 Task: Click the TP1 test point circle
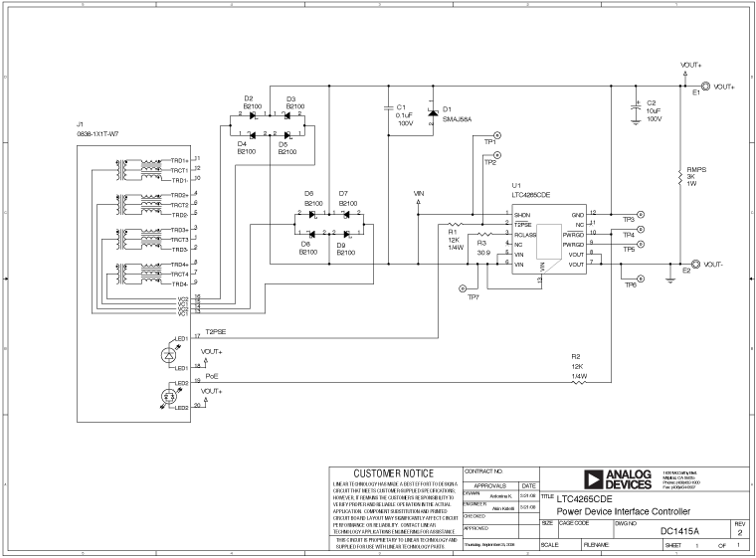(x=497, y=135)
